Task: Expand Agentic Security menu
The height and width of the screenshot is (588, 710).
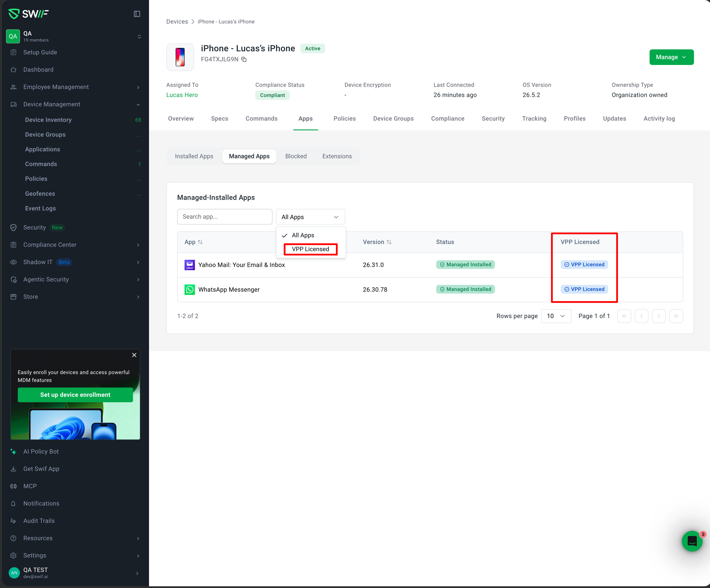Action: 138,279
